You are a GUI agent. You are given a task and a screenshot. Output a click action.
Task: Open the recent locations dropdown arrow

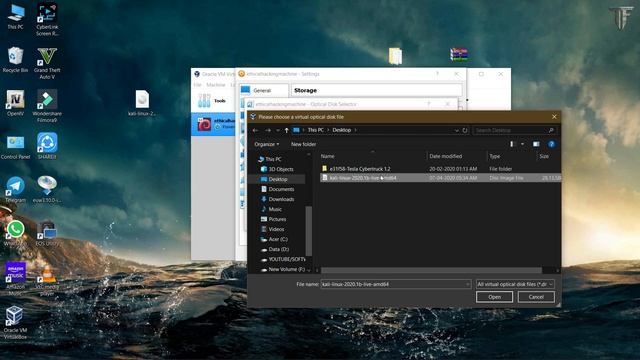click(x=278, y=130)
